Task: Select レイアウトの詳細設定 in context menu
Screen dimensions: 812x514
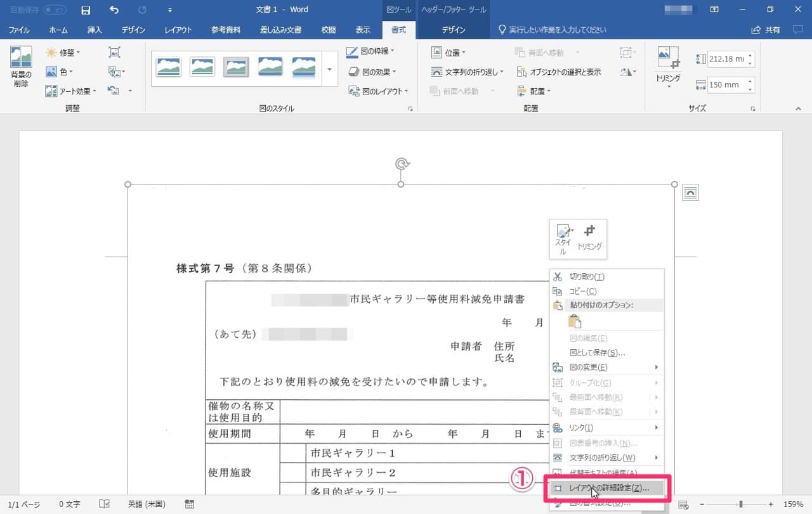Action: click(x=607, y=489)
